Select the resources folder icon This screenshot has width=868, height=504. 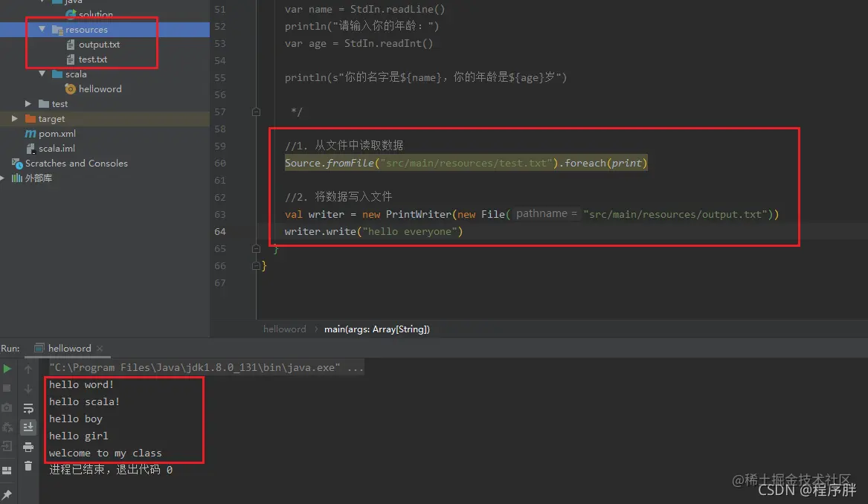pyautogui.click(x=57, y=30)
